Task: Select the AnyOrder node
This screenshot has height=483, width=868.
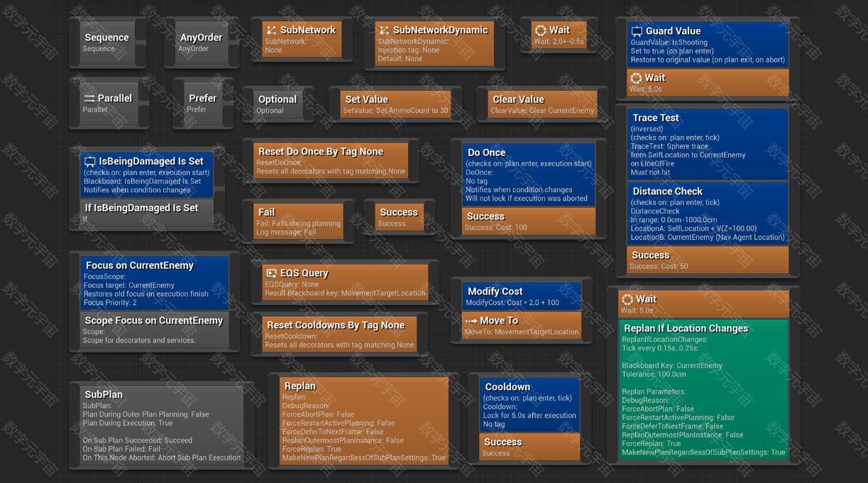Action: [x=201, y=43]
